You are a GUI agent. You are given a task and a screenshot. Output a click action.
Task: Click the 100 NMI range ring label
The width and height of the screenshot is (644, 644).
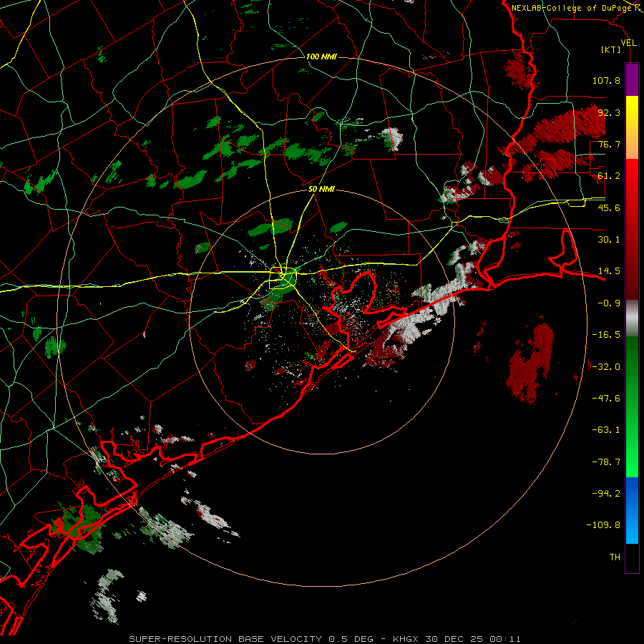pos(321,57)
